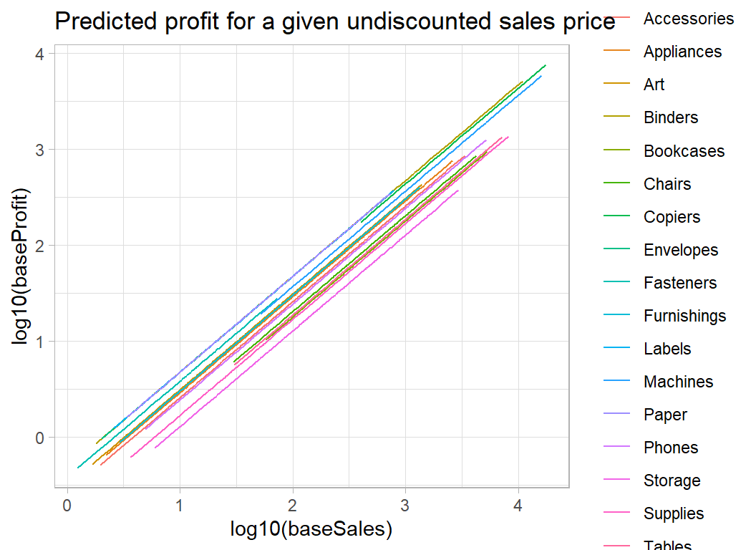756x550 pixels.
Task: Click the Furnishings legend label
Action: pos(684,316)
